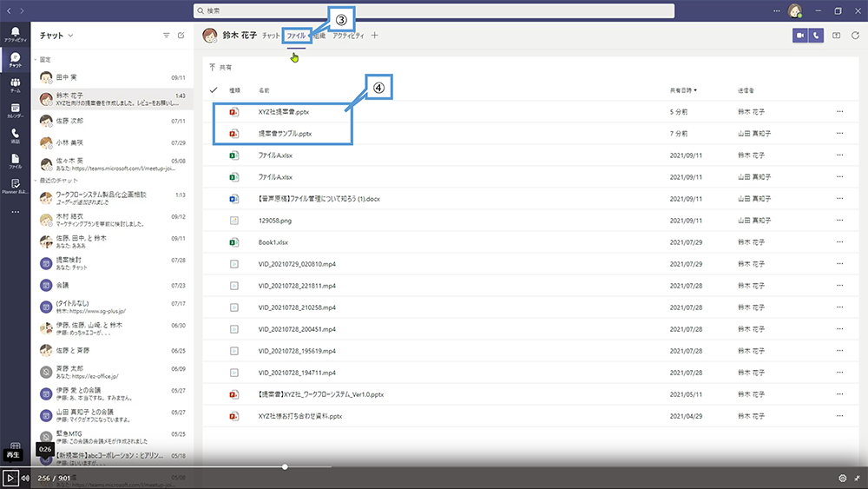The image size is (868, 489).
Task: Open the profile avatar in title bar
Action: [x=795, y=10]
